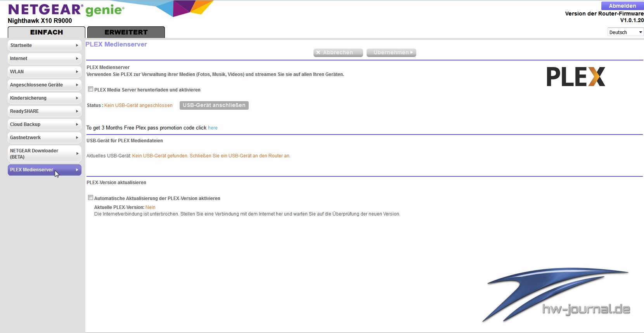Click the arrow icon on Startseite
The image size is (644, 333).
click(77, 45)
